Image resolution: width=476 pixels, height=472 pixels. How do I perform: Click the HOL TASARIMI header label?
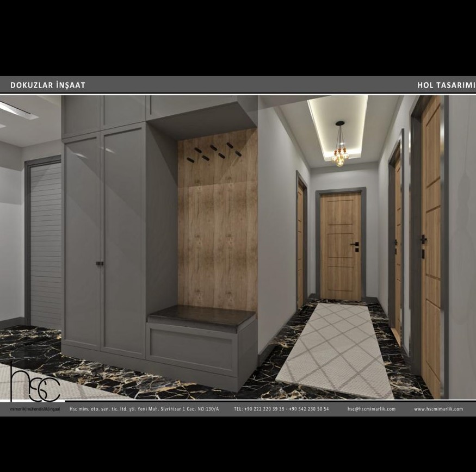[x=446, y=85]
